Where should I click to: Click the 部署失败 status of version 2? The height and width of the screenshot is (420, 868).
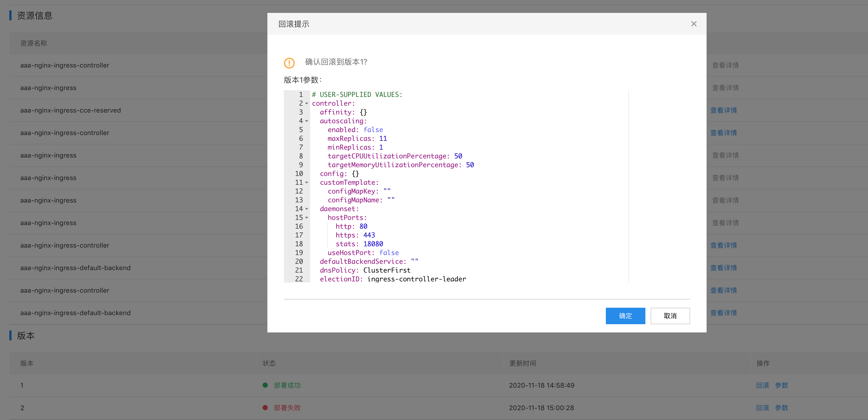point(287,408)
